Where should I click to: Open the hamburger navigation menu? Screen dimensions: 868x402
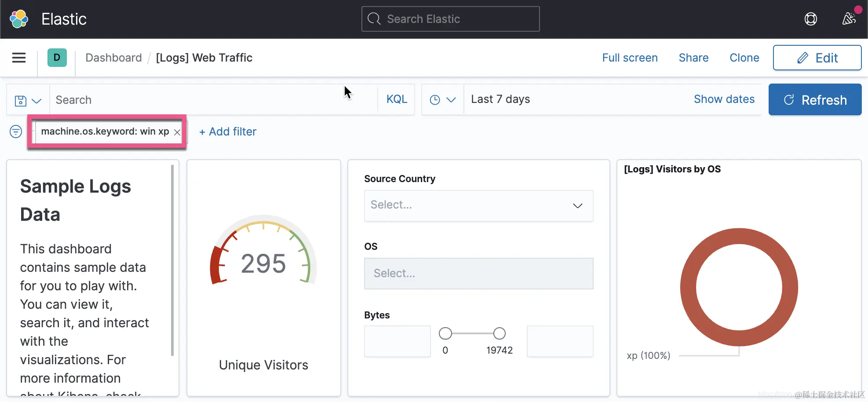pyautogui.click(x=19, y=58)
